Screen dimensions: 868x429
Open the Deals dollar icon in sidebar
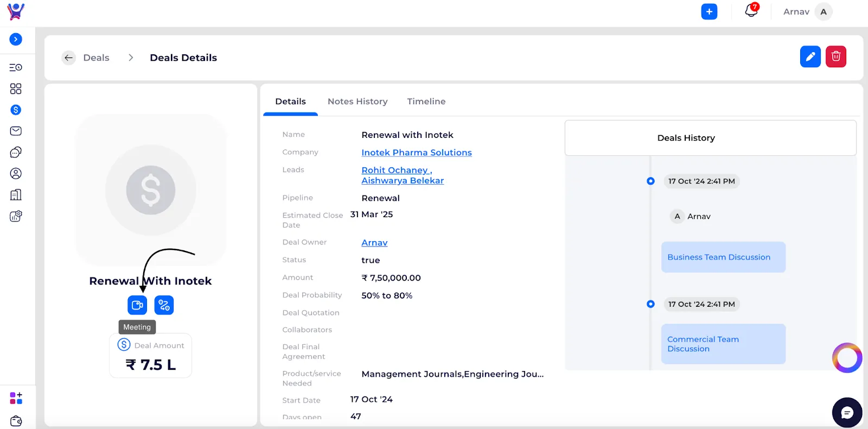pos(16,110)
